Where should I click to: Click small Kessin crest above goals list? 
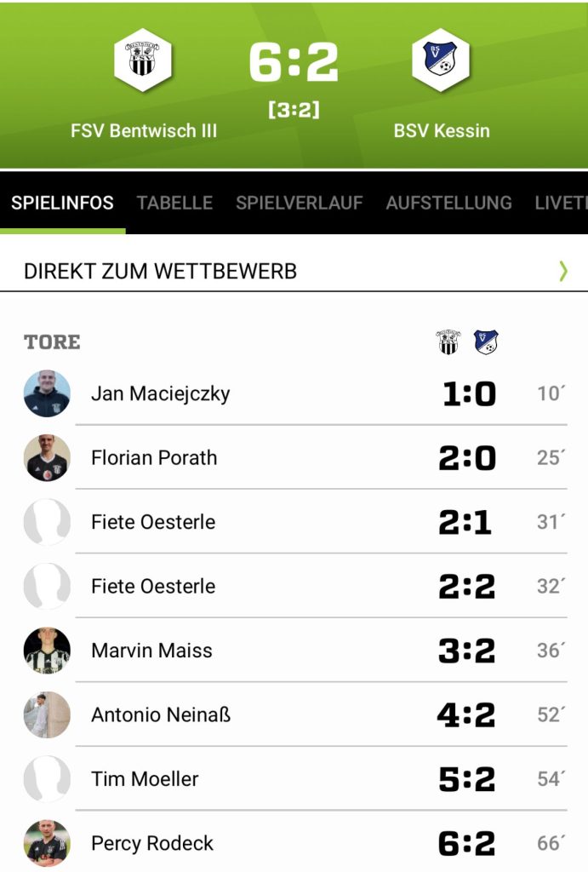click(486, 342)
